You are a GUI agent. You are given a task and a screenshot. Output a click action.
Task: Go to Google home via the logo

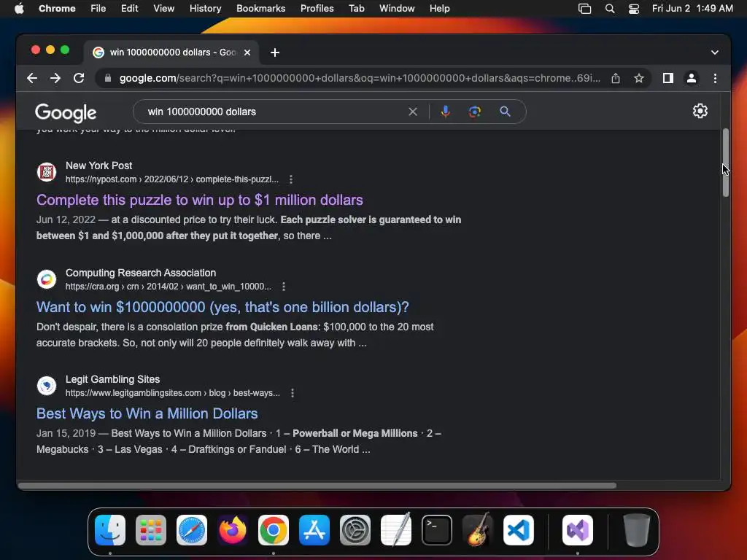tap(66, 112)
